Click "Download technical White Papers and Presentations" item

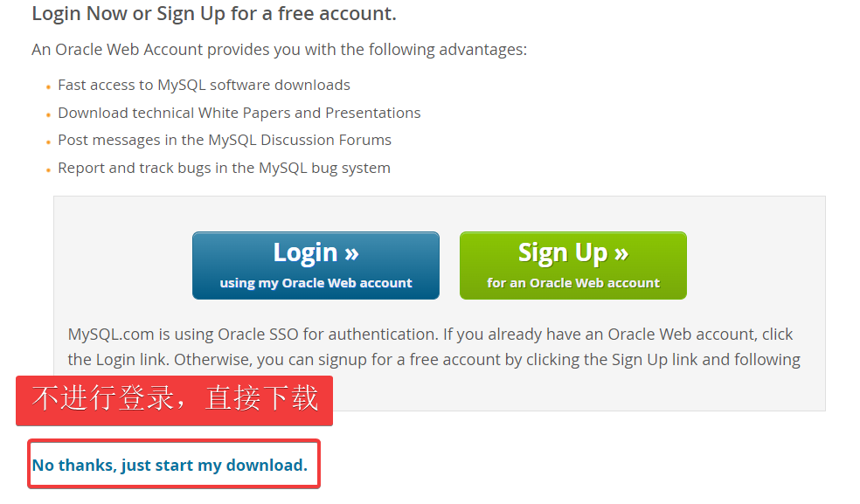(239, 113)
